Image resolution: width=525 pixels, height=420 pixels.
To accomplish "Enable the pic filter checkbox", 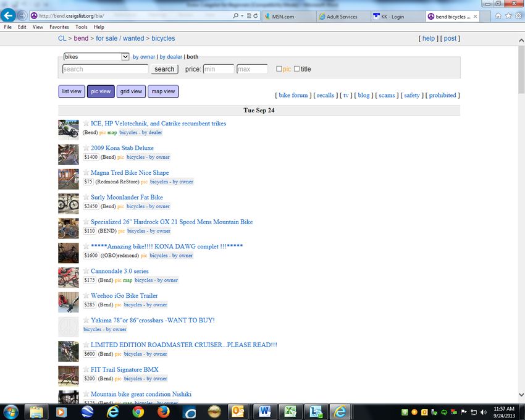I will pyautogui.click(x=279, y=69).
